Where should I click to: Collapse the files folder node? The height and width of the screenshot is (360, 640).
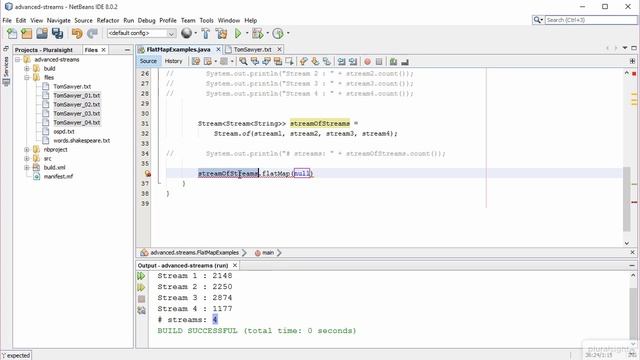[27, 78]
